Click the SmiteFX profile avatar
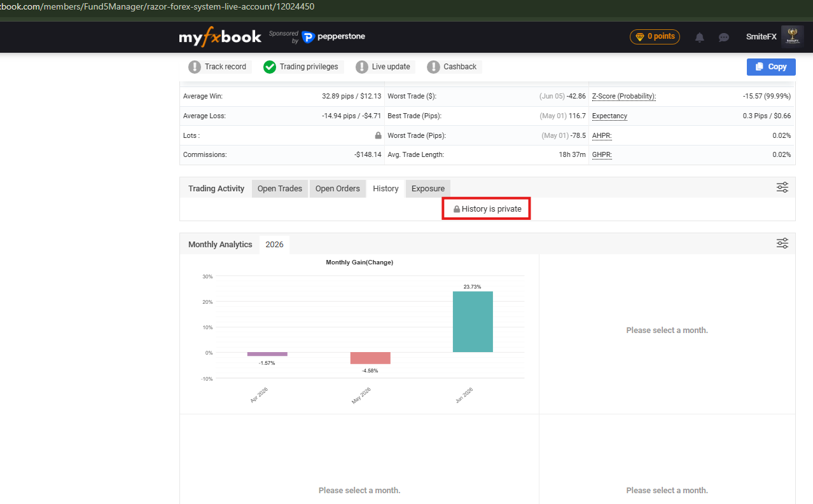 (793, 37)
